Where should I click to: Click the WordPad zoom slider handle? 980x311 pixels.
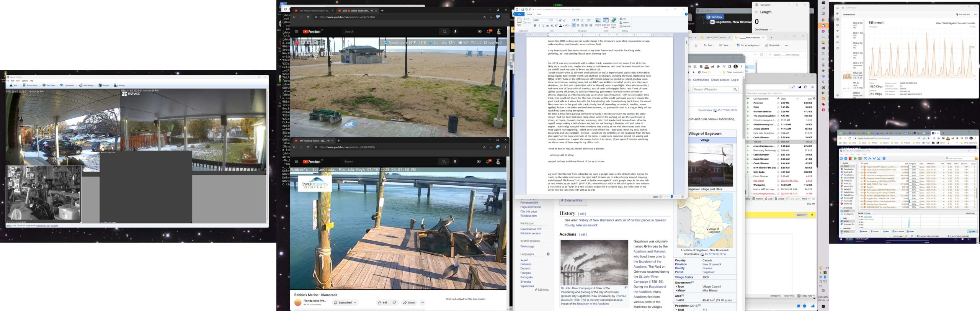[x=671, y=197]
